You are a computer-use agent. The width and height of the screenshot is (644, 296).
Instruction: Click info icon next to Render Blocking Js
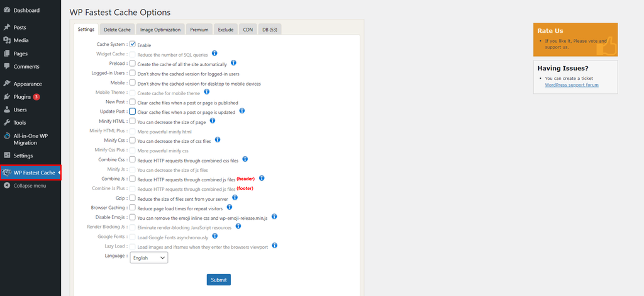pos(238,226)
